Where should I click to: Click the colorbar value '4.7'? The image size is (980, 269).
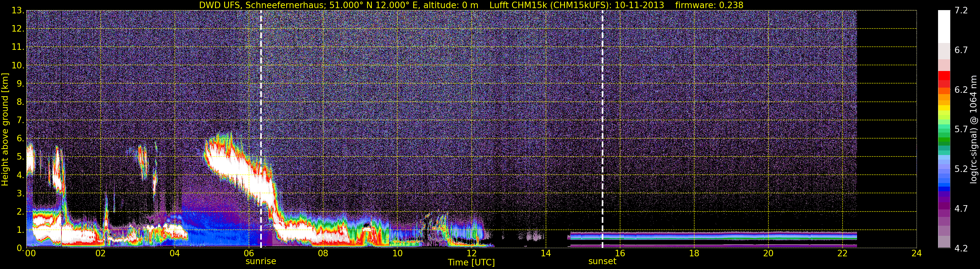pyautogui.click(x=961, y=208)
